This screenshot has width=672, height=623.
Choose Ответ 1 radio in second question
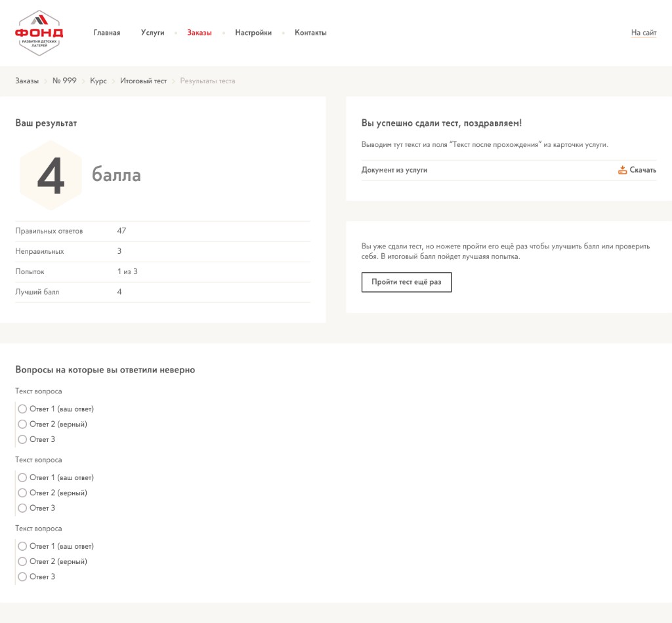[22, 477]
